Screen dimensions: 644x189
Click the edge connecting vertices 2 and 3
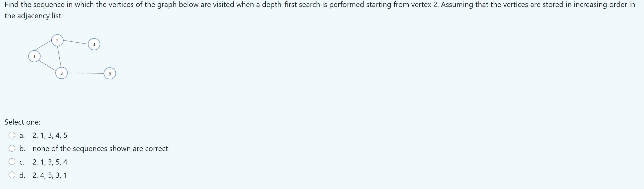pos(60,57)
